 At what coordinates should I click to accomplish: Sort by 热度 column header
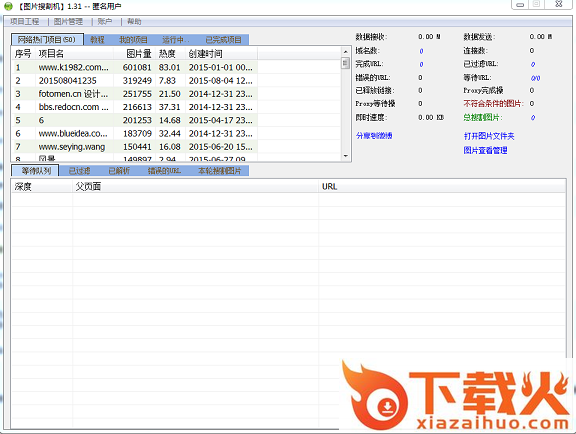point(167,54)
